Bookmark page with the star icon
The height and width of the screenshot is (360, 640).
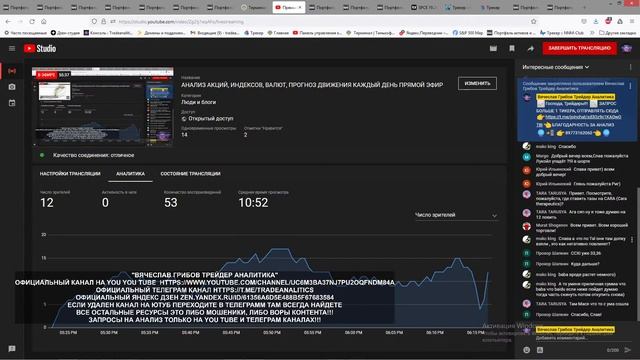(x=533, y=21)
